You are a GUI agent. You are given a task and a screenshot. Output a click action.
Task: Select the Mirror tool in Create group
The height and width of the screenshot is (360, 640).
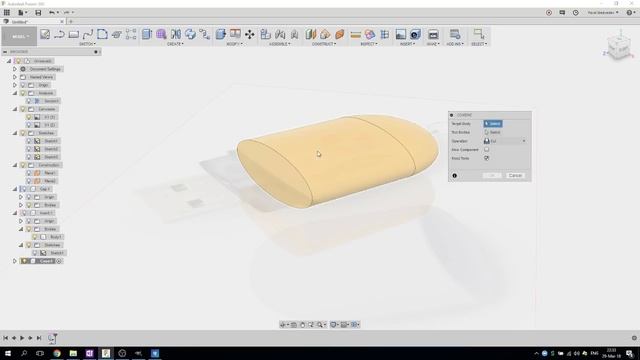tap(176, 34)
